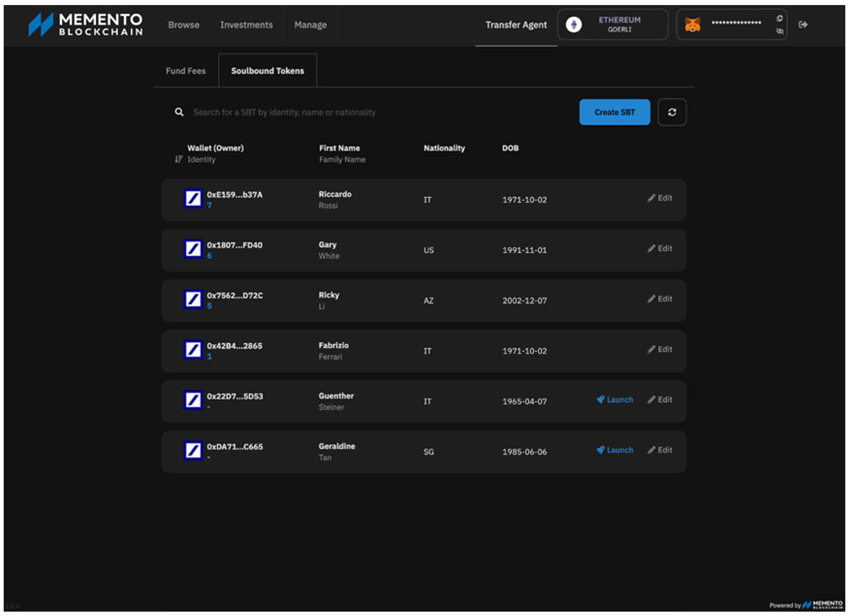
Task: Switch to the Fund Fees tab
Action: coord(186,71)
